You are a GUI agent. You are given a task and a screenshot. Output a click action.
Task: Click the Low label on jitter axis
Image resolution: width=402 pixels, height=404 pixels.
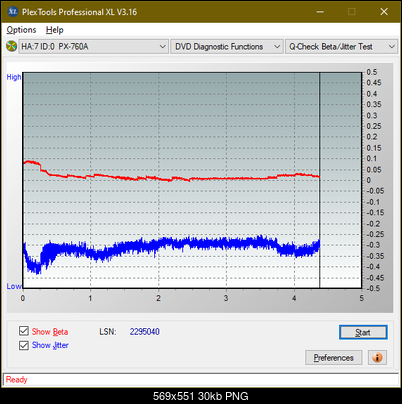(x=14, y=286)
